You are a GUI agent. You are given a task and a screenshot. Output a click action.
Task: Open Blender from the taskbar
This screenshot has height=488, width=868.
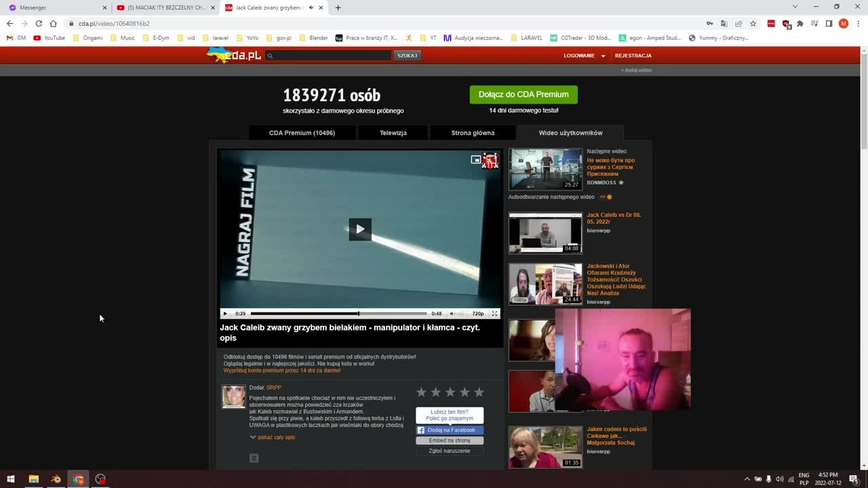coord(56,479)
